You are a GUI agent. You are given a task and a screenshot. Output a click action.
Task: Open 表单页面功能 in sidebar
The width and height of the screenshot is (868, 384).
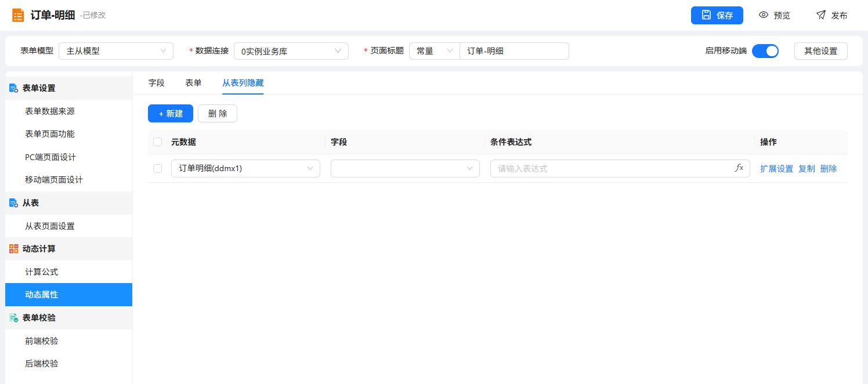[68, 134]
